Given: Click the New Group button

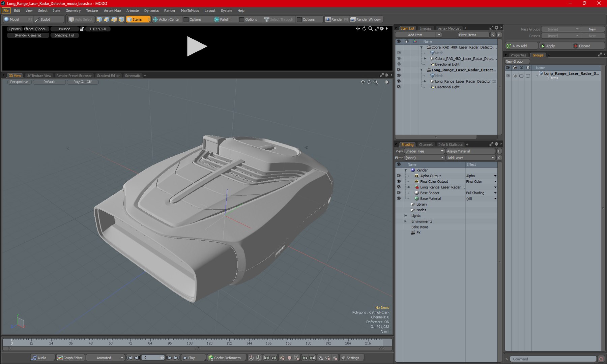Looking at the screenshot, I should (517, 62).
